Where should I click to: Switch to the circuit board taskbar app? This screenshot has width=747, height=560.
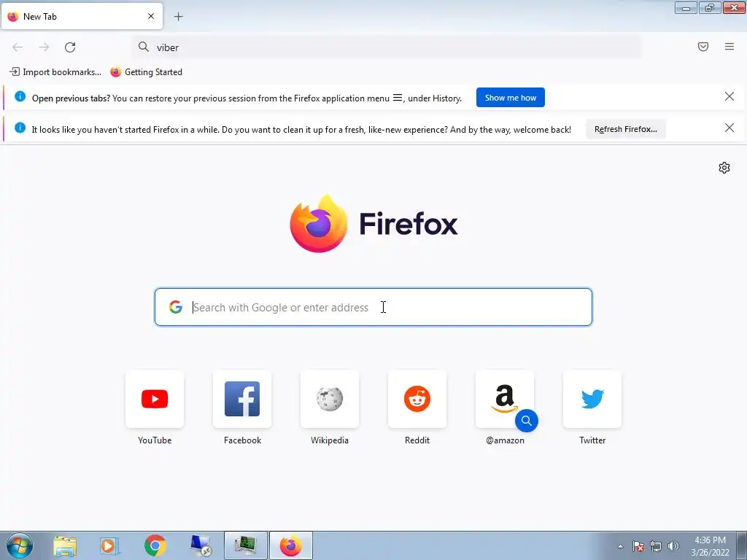245,545
